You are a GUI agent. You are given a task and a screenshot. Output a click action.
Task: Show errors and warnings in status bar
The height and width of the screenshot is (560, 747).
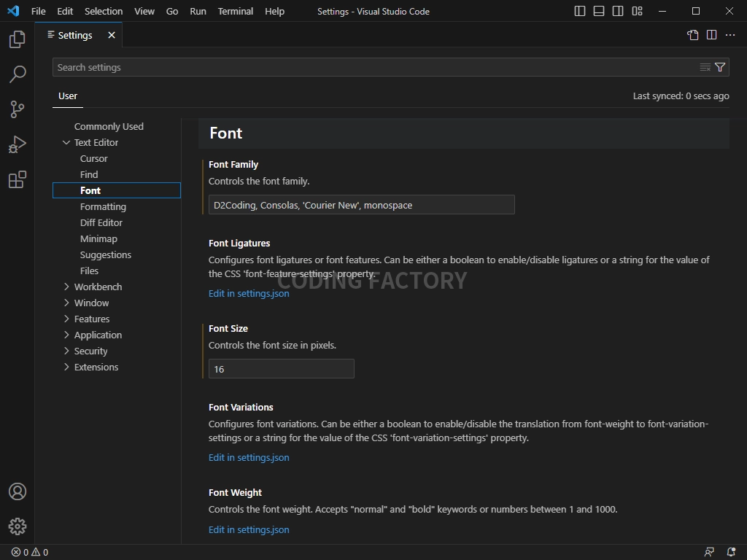29,553
